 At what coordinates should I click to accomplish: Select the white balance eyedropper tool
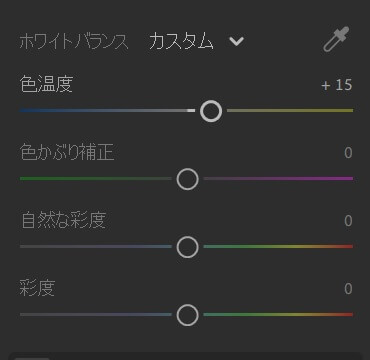pyautogui.click(x=336, y=39)
